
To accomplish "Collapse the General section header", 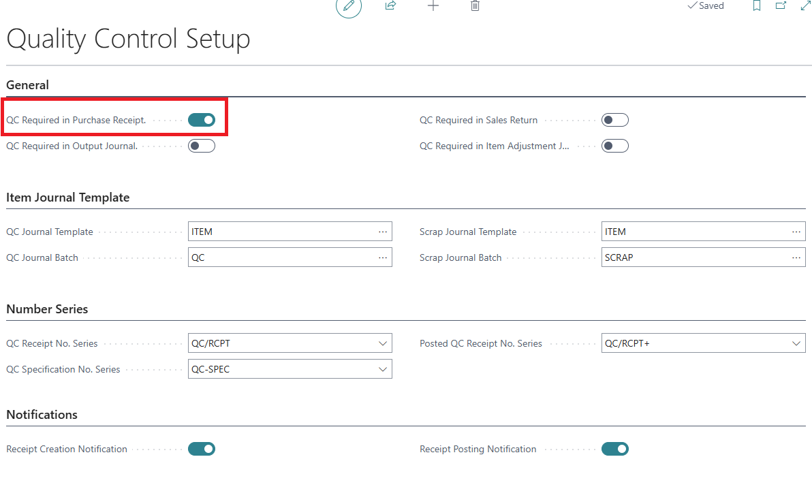I will coord(28,85).
